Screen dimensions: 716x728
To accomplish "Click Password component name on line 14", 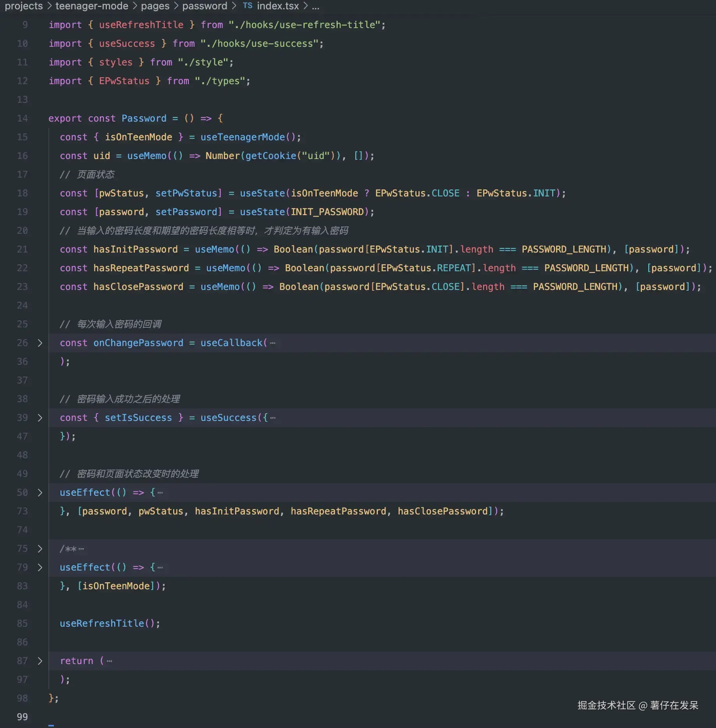I will coord(144,118).
